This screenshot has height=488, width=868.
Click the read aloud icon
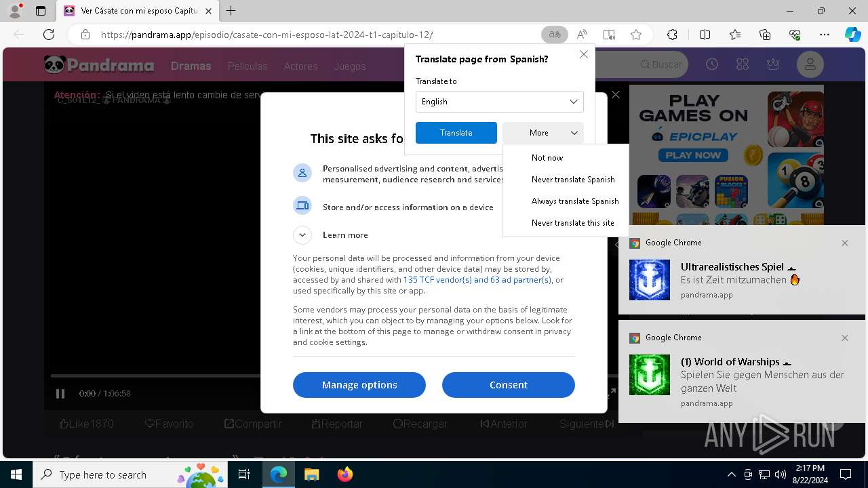click(x=582, y=35)
